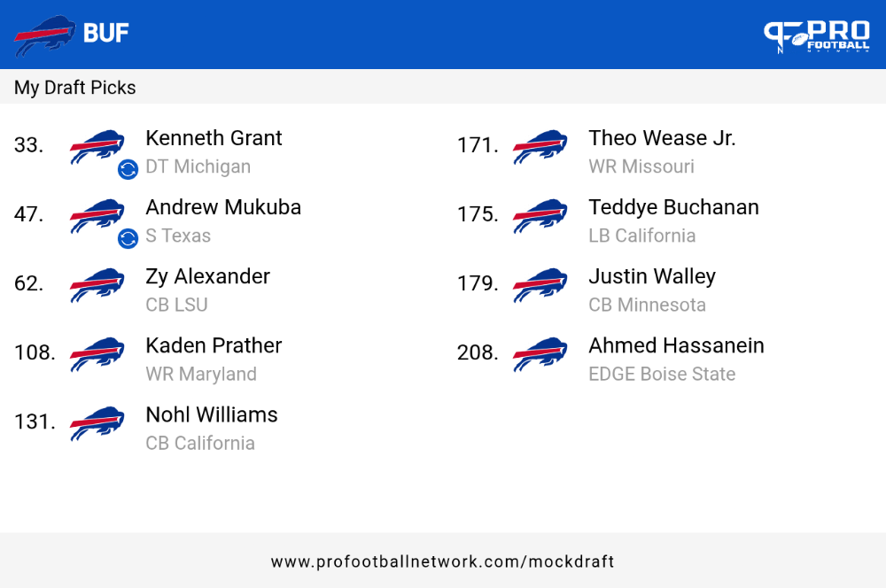Click the Bills logo for pick 175
886x588 pixels.
pos(540,216)
